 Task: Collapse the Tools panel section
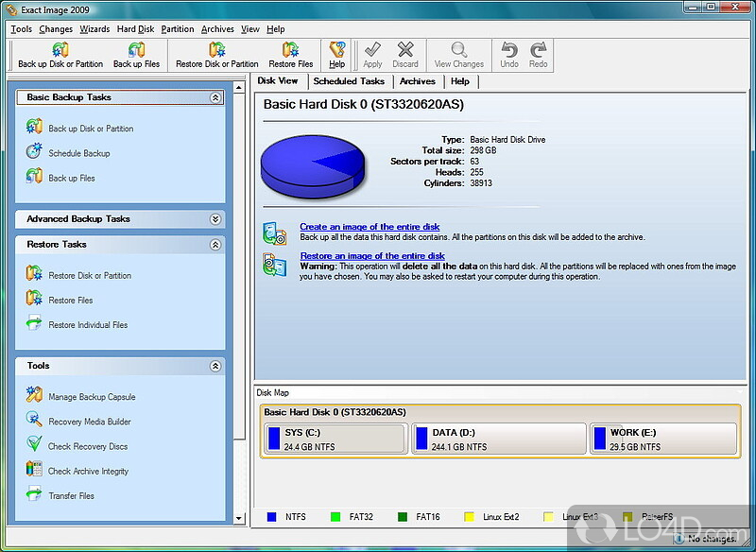point(215,366)
